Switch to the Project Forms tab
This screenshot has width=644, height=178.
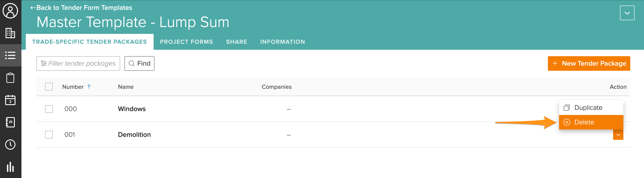coord(186,42)
